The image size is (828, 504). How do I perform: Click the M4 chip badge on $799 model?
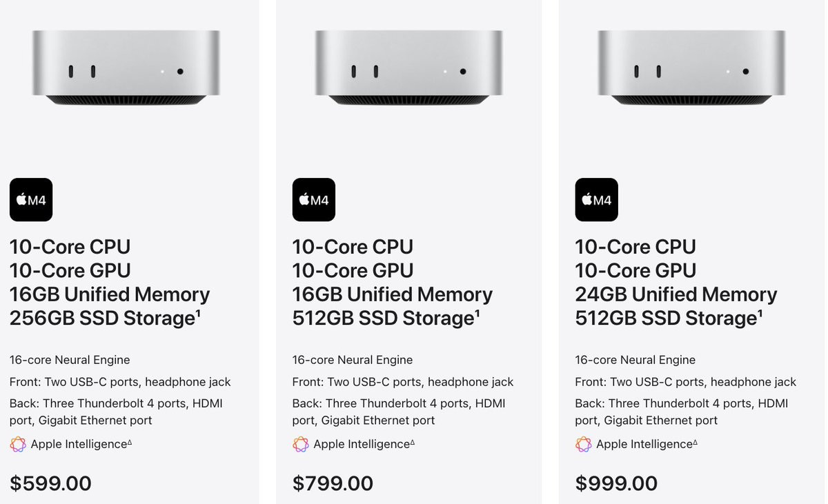(x=314, y=200)
